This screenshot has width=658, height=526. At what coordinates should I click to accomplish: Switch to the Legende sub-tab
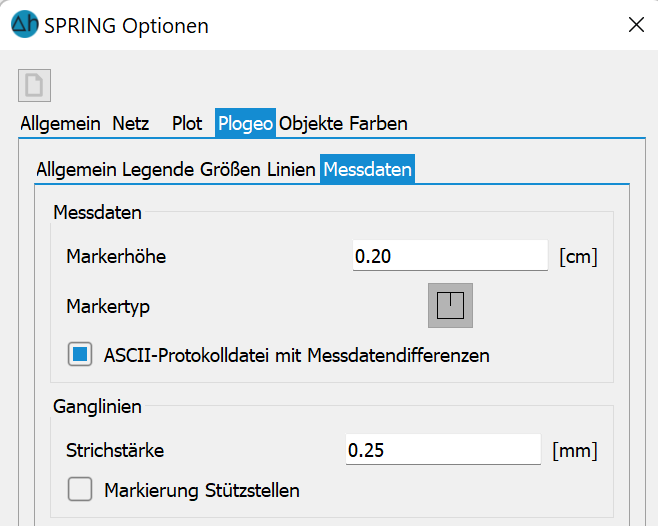pos(159,170)
